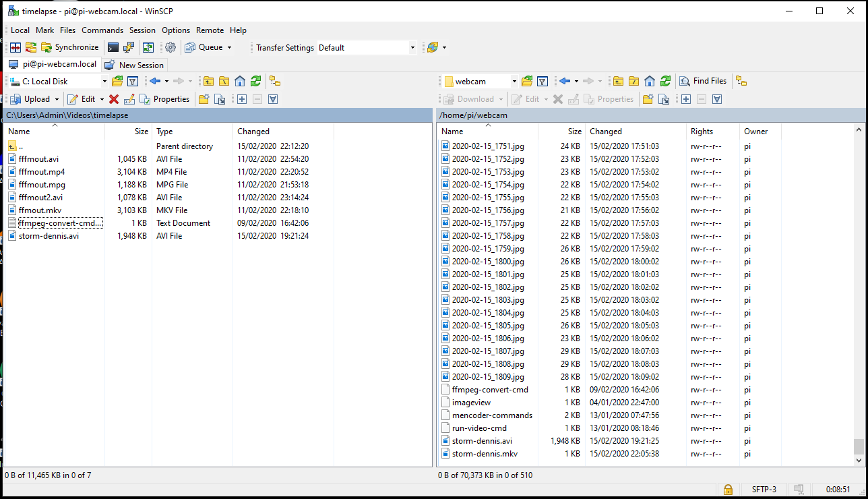
Task: Create new local directory icon
Action: tap(203, 99)
